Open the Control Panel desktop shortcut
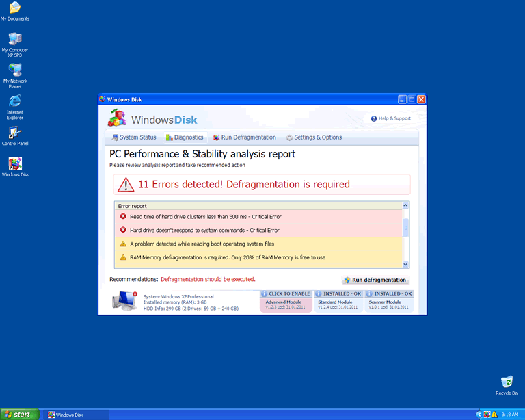The image size is (525, 420). coord(14,133)
